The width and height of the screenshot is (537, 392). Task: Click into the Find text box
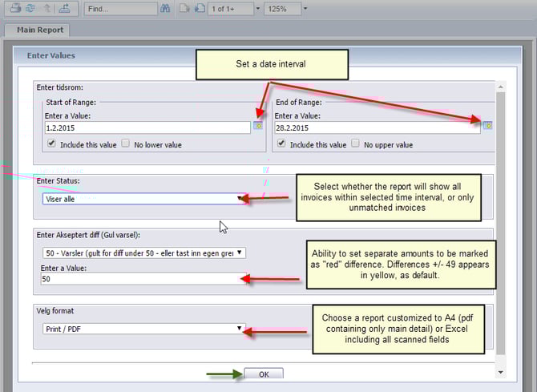pos(120,9)
